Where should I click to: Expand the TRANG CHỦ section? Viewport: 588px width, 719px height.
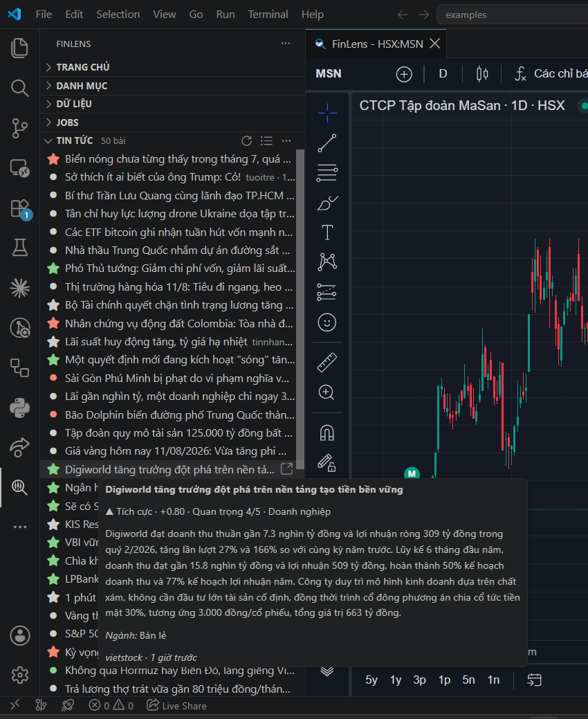172,67
